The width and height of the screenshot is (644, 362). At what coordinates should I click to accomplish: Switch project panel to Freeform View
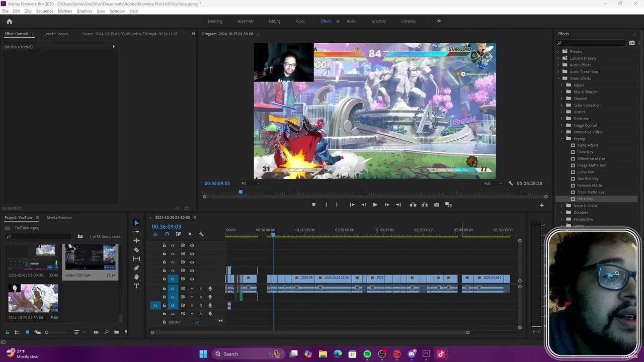(x=37, y=332)
